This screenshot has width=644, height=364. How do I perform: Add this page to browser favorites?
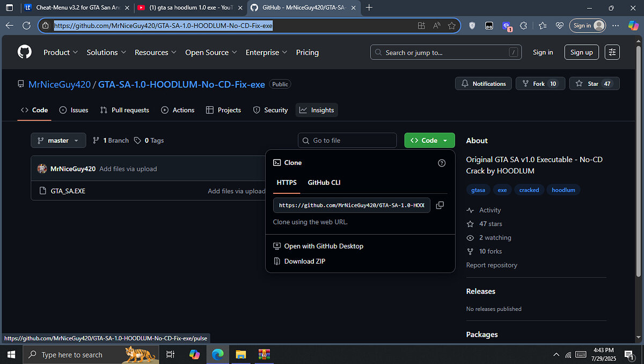452,25
